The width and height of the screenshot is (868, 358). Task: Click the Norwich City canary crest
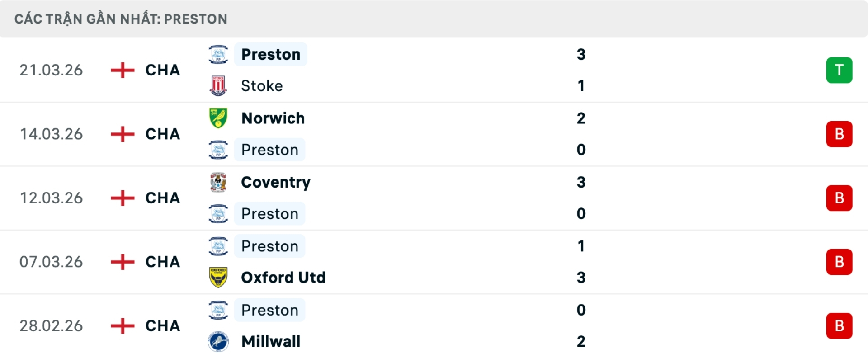click(x=218, y=118)
